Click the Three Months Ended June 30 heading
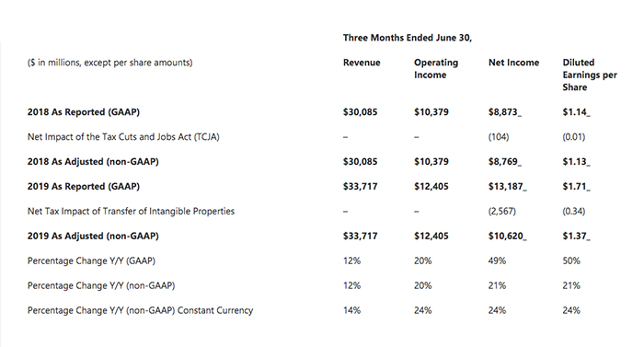Screen dimensions: 644x347 pyautogui.click(x=408, y=38)
